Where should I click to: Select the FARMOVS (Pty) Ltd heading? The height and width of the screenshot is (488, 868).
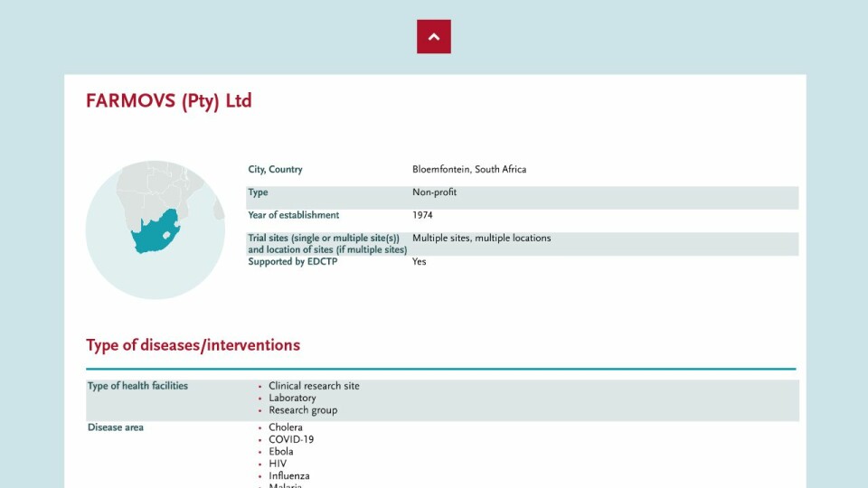tap(169, 101)
